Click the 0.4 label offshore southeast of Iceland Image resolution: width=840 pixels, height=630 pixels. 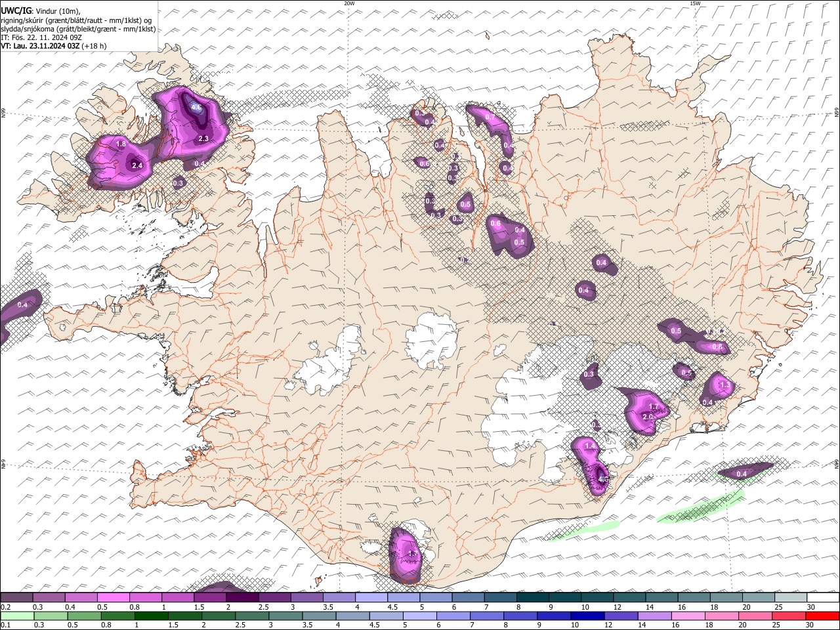tap(742, 474)
